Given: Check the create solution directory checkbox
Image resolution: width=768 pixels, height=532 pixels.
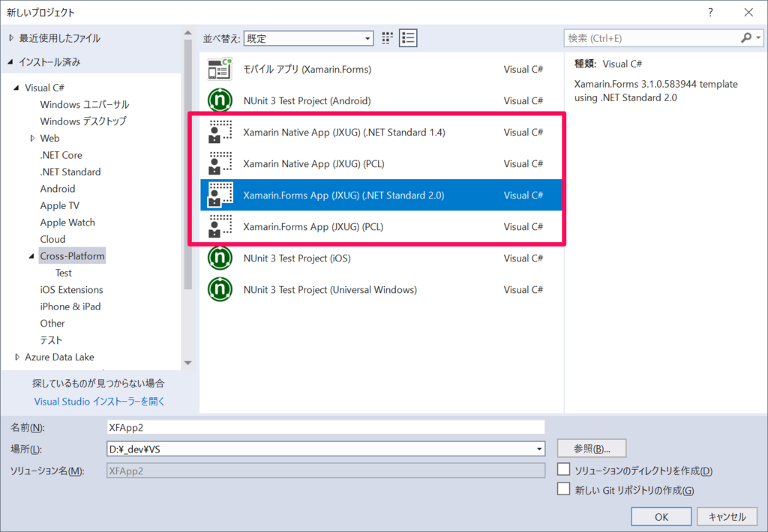Looking at the screenshot, I should pyautogui.click(x=564, y=469).
